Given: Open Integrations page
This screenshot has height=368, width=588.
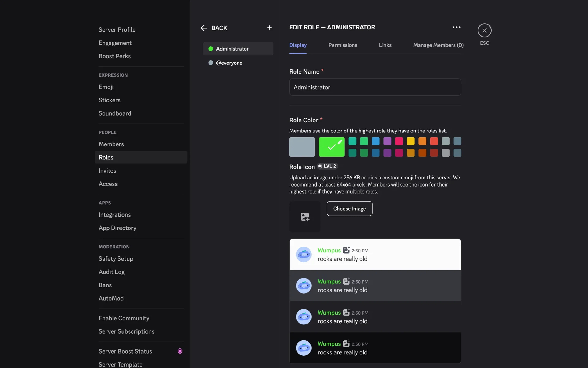Looking at the screenshot, I should [x=141, y=215].
